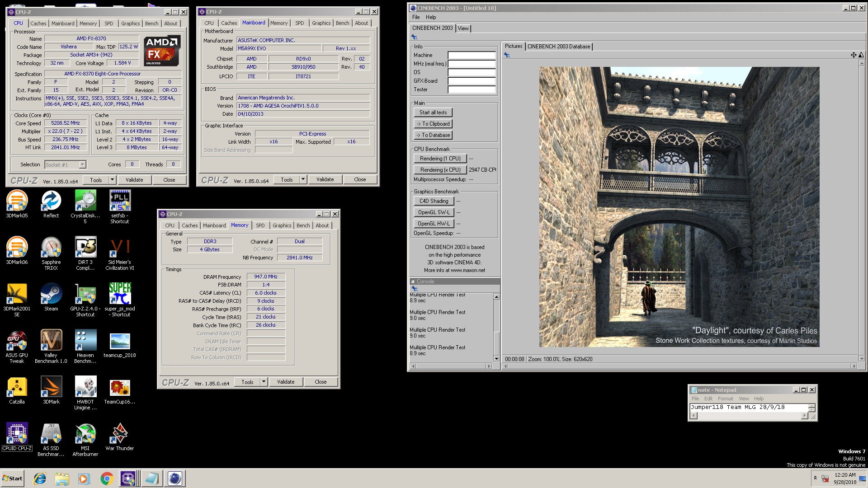Launch ASUS GPU Tweak icon

(17, 347)
